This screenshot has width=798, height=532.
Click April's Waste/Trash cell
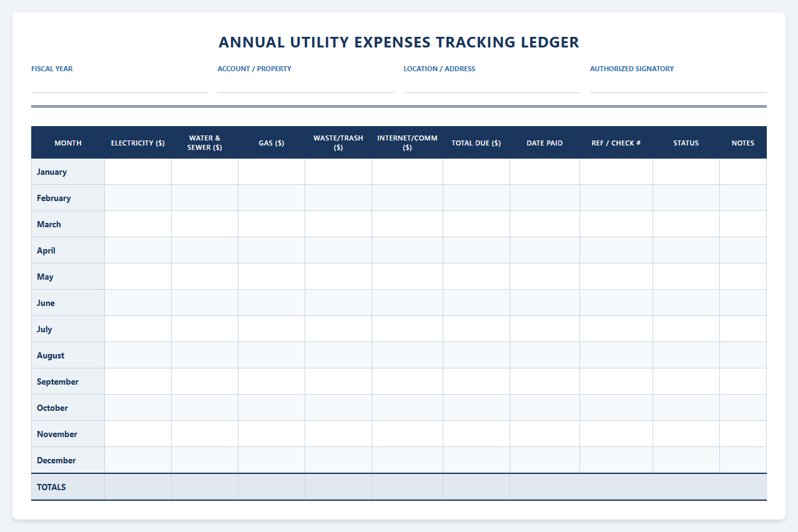click(338, 250)
